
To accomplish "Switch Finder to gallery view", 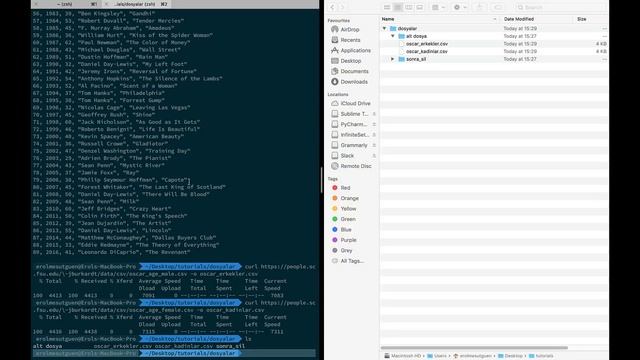I will tap(420, 7).
